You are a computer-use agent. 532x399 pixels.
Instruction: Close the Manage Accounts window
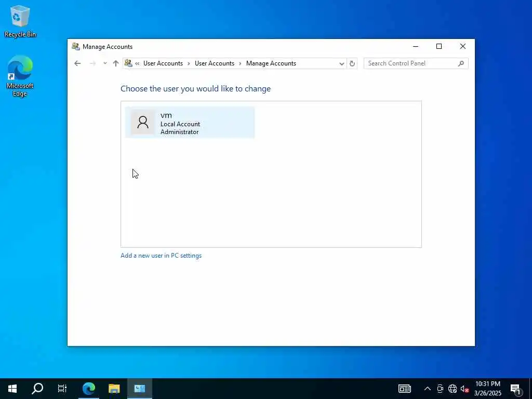463,46
